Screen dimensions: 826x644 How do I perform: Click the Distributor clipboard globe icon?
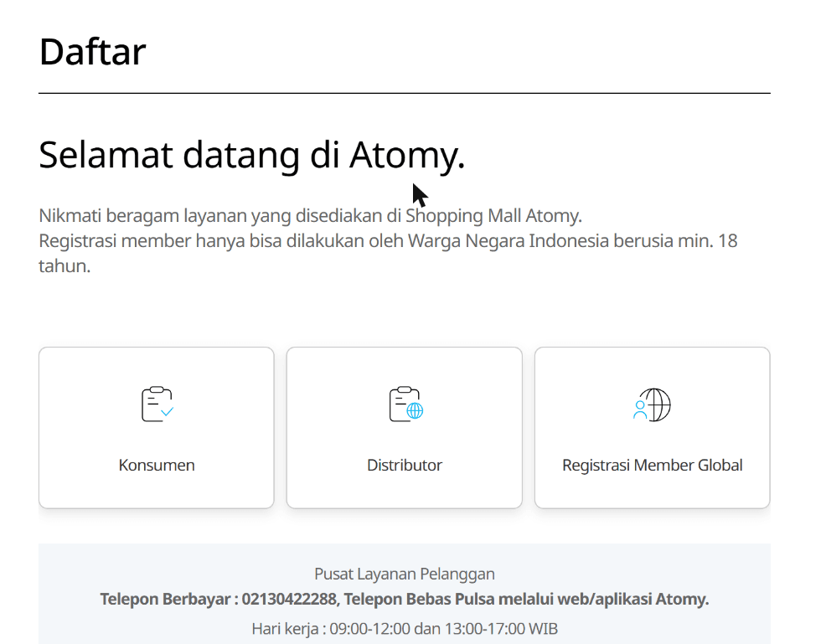click(x=405, y=404)
